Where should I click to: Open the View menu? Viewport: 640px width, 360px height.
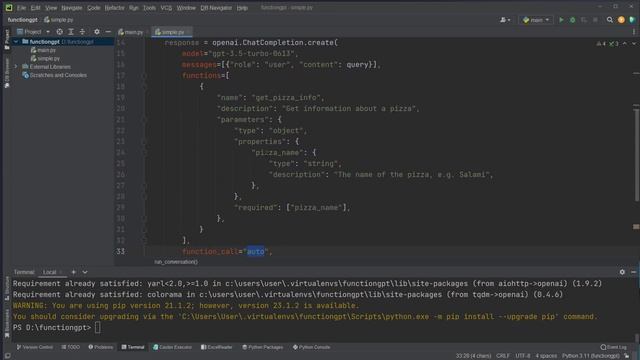point(51,8)
